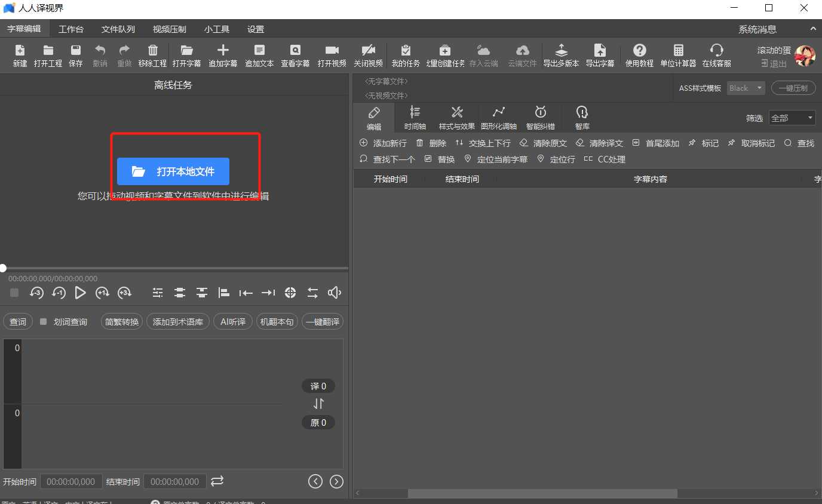Click 首尾添加 in edit toolbar
The image size is (822, 504).
[655, 143]
